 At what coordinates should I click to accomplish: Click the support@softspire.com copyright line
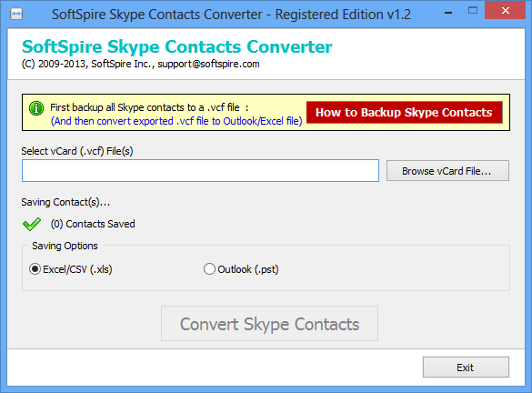pyautogui.click(x=140, y=64)
